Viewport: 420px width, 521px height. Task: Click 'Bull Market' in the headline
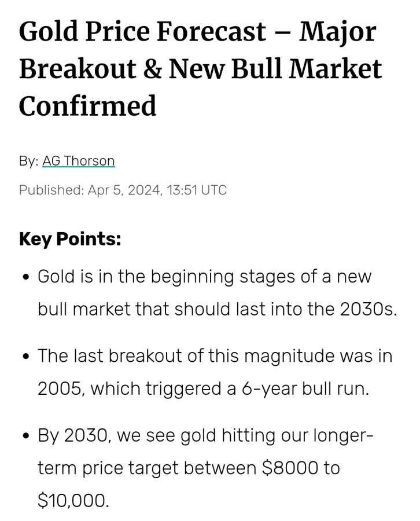(307, 68)
